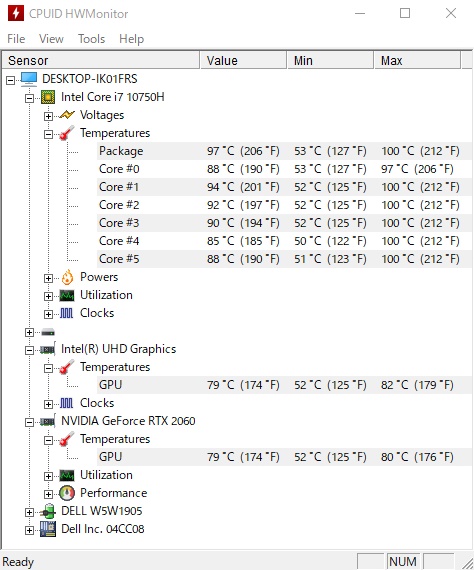The image size is (474, 570).
Task: Collapse the NVIDIA GeForce RTX 2060 node
Action: 29,422
